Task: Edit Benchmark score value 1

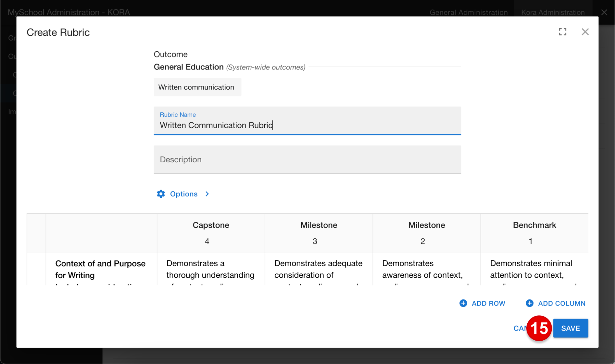Action: (530, 241)
